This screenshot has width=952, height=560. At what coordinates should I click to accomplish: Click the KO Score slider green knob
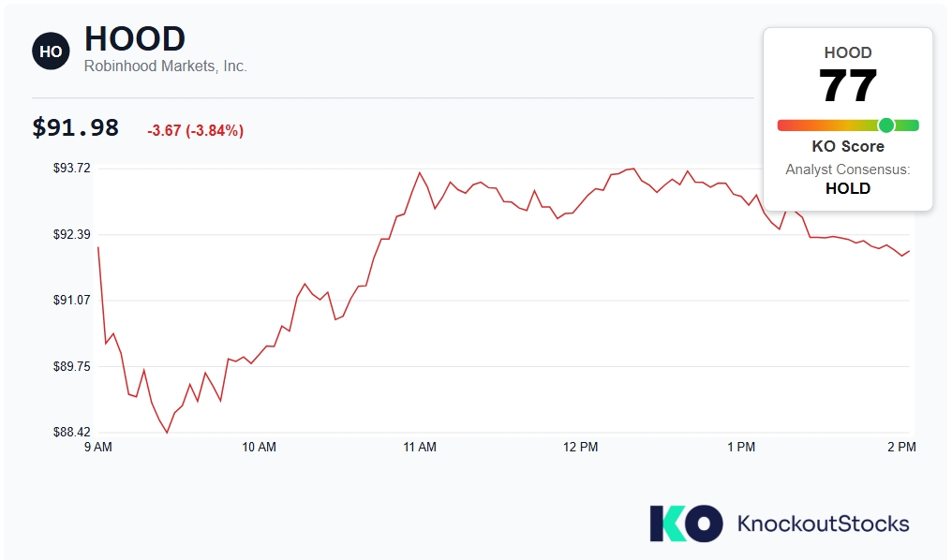click(885, 125)
